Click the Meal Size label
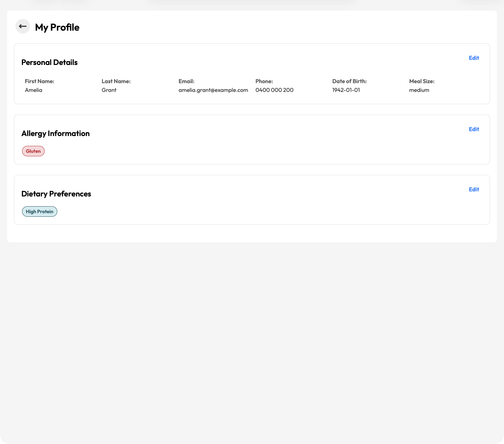The width and height of the screenshot is (504, 444). (x=422, y=81)
